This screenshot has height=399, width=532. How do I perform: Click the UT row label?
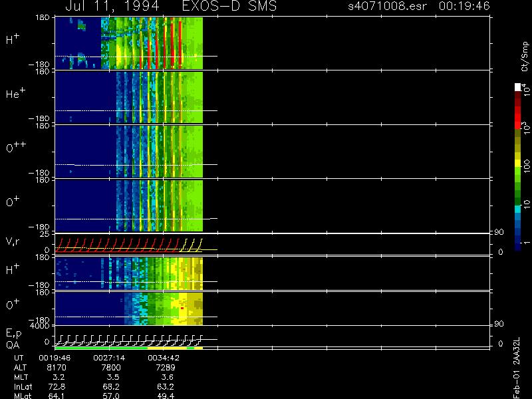click(x=19, y=358)
